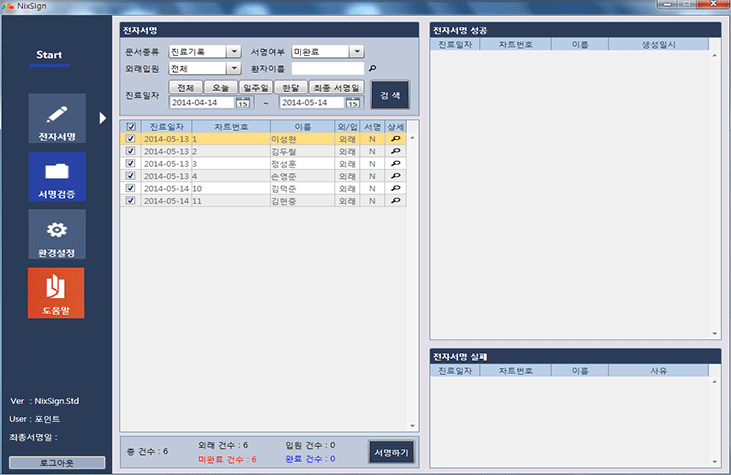Toggle the select-all checkbox in table header
The image size is (731, 475).
tap(129, 127)
